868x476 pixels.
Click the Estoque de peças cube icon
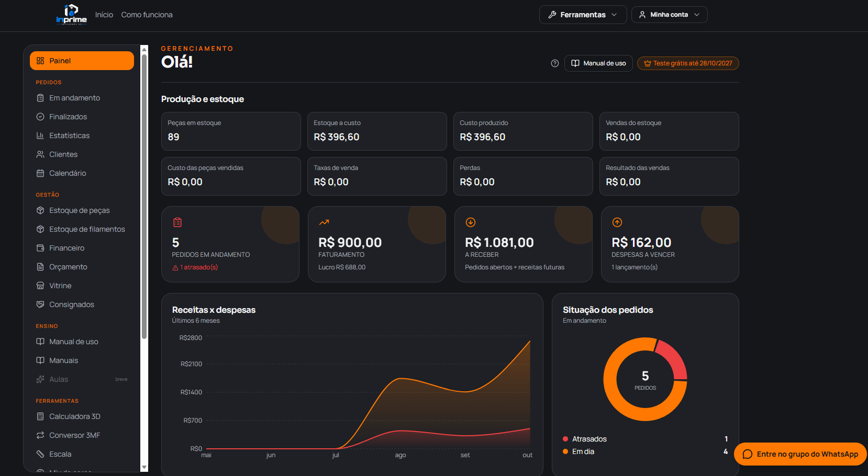[40, 210]
